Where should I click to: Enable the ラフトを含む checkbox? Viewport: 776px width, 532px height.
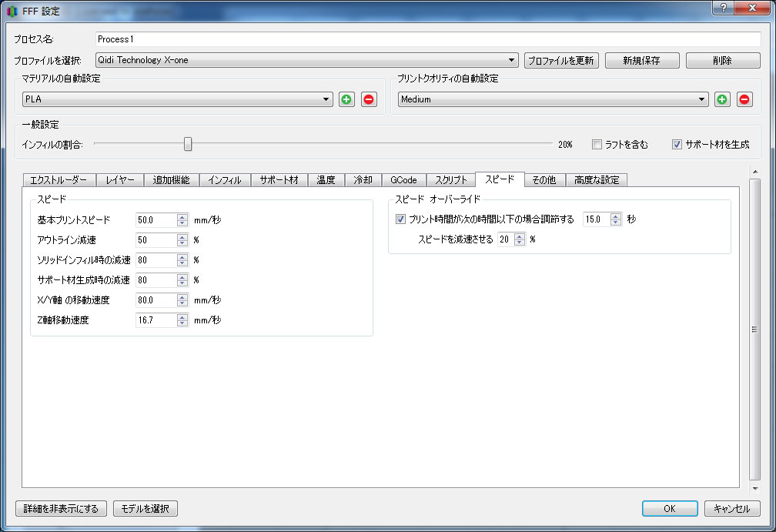[x=597, y=144]
